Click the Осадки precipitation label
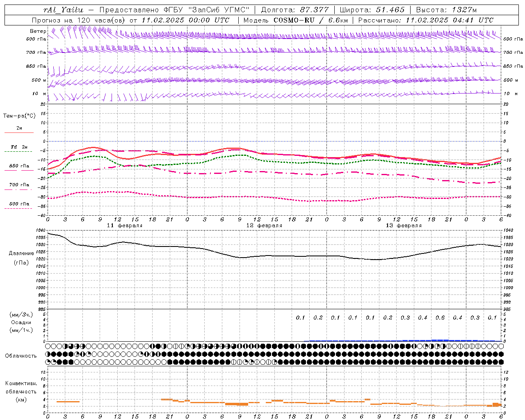 click(x=21, y=322)
